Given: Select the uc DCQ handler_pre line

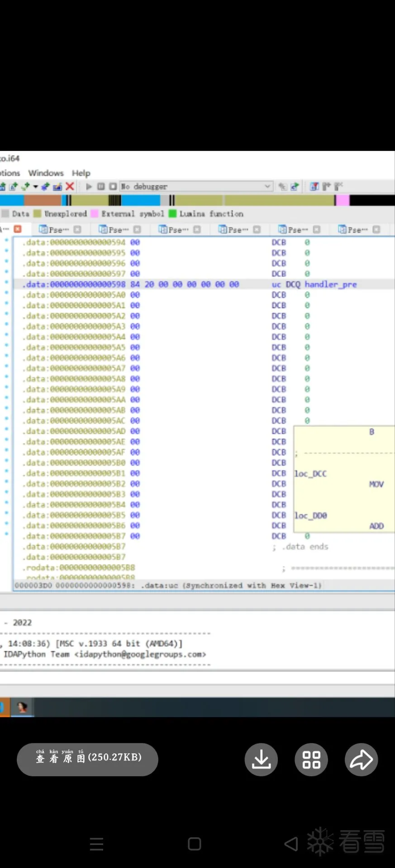Looking at the screenshot, I should (204, 284).
